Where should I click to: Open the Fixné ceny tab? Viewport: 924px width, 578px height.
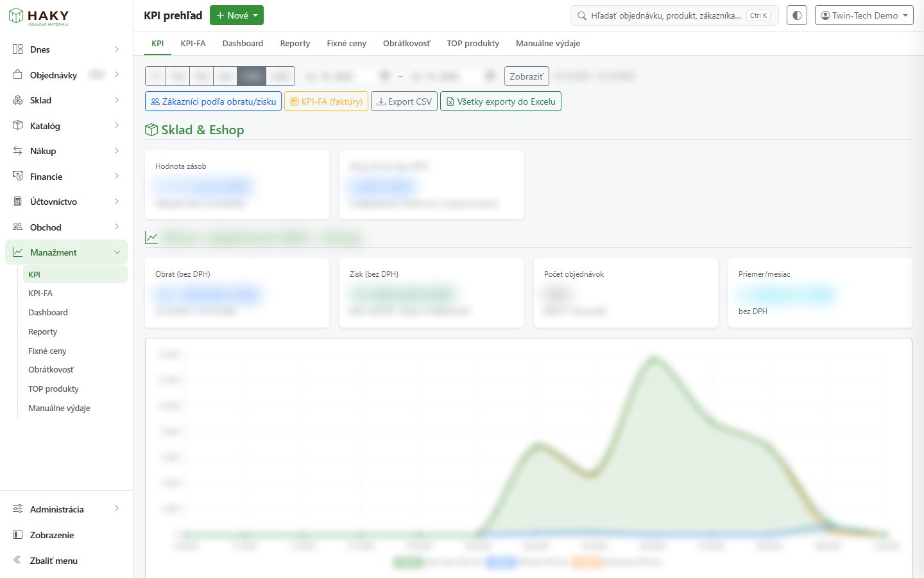tap(346, 44)
